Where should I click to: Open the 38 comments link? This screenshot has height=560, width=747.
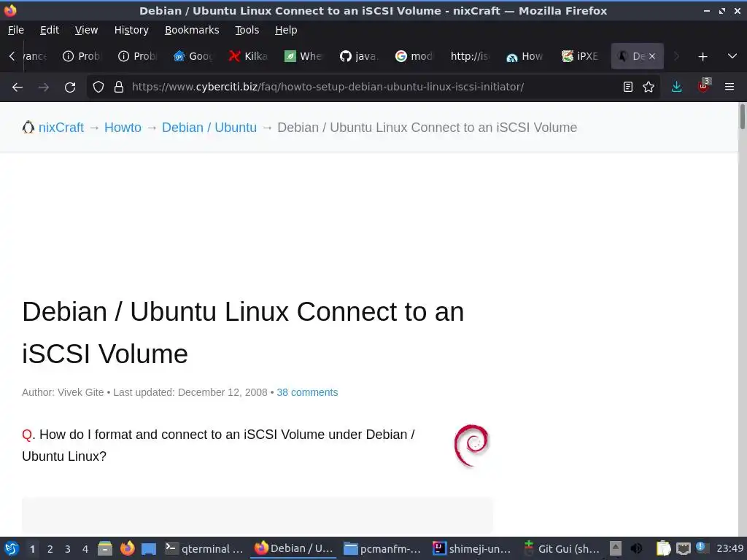pos(307,392)
